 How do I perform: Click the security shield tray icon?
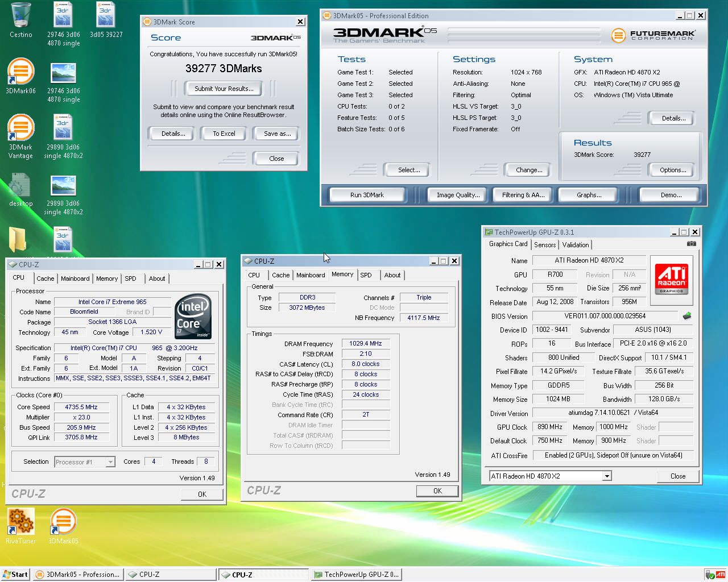tap(710, 575)
